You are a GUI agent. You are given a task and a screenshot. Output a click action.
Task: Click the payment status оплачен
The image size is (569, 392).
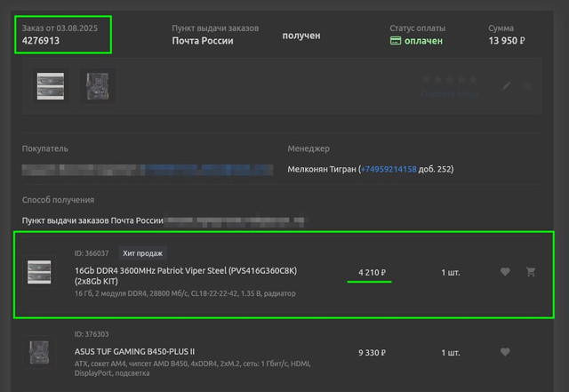pos(423,41)
